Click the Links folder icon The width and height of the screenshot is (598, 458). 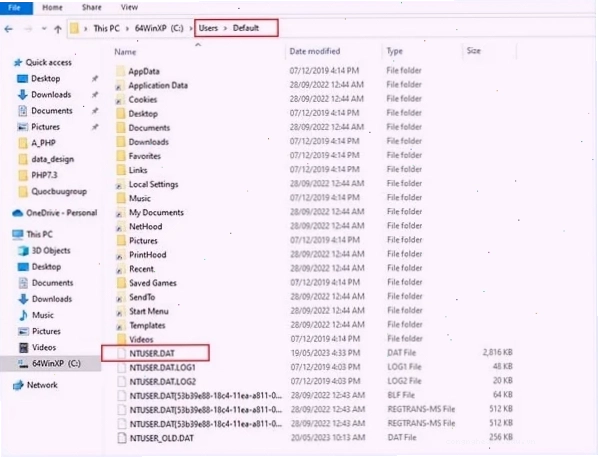121,170
